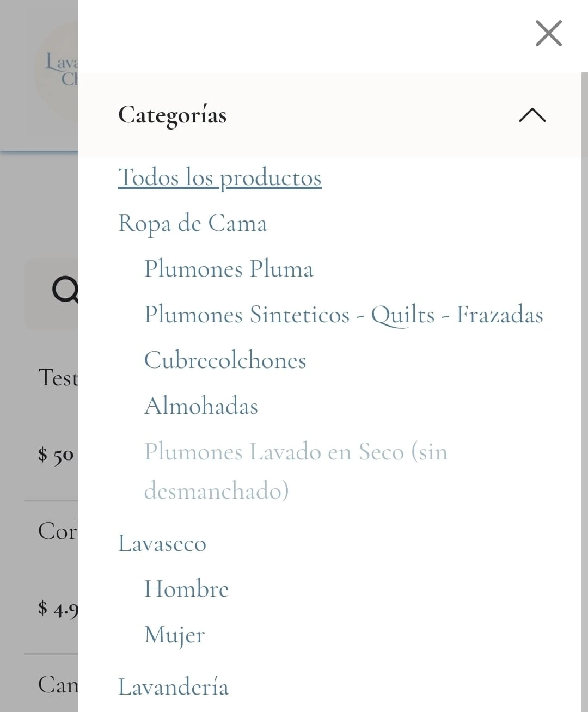Select the Lavaseco category

tap(162, 543)
